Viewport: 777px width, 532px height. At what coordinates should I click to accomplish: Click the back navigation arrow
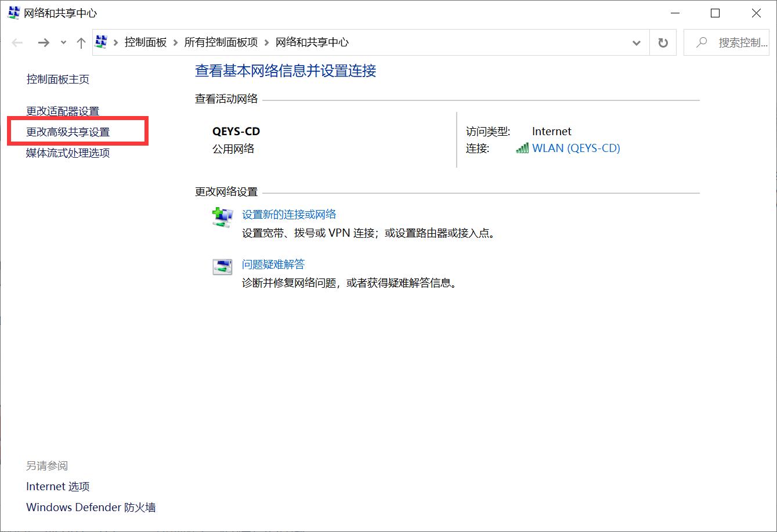(17, 42)
